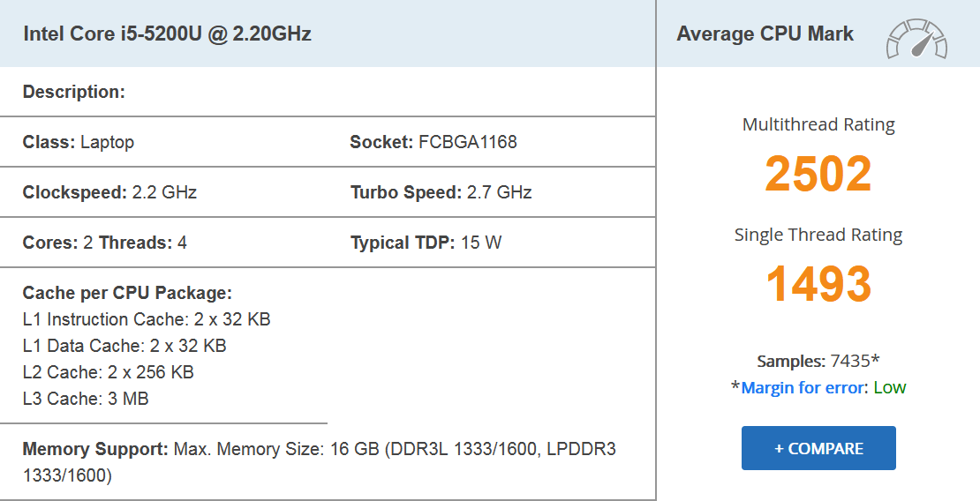Click the Multithread Rating label
This screenshot has width=980, height=501.
[x=818, y=124]
